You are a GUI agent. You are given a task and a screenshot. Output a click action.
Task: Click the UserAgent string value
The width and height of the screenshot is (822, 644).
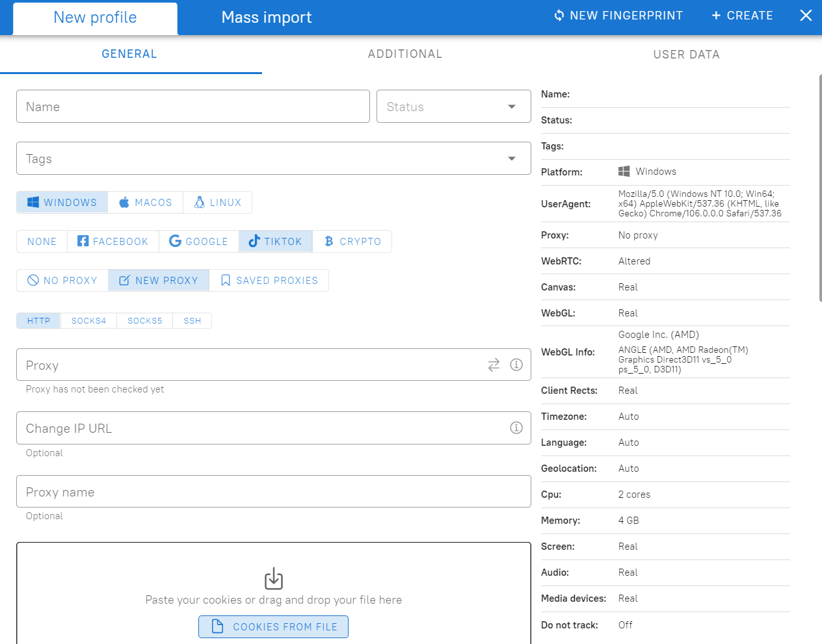[x=700, y=203]
